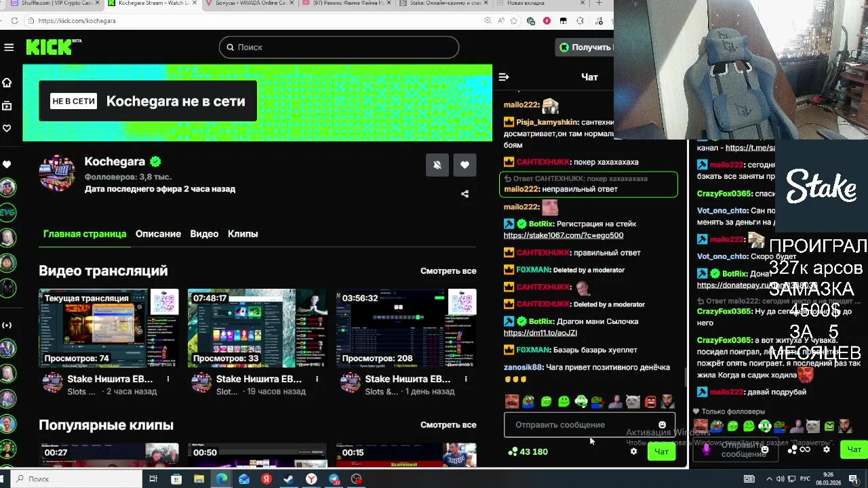
Task: Open chat settings gear beside Чат button
Action: point(634,451)
